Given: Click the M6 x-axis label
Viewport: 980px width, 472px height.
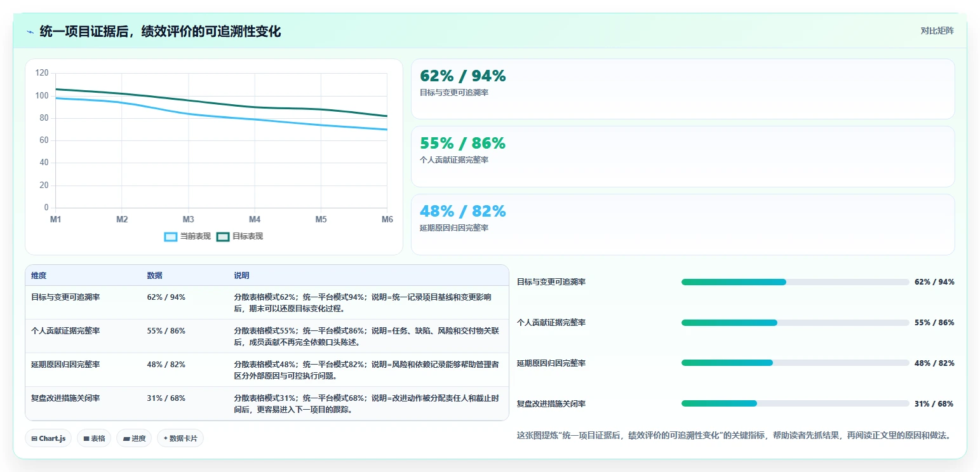Looking at the screenshot, I should point(387,220).
